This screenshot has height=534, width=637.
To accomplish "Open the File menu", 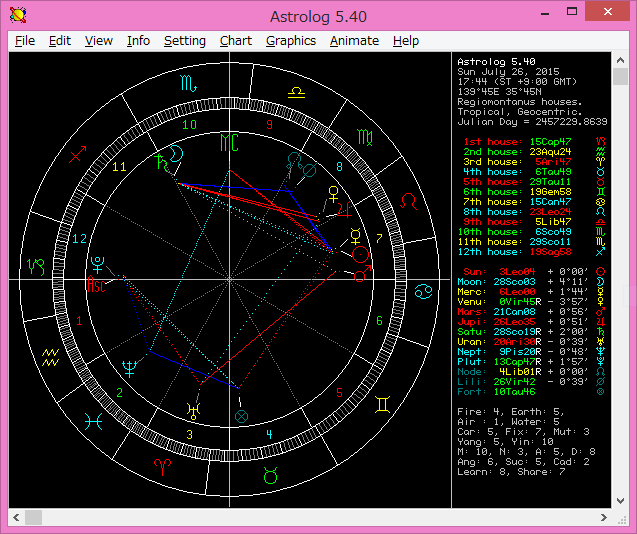I will tap(25, 41).
